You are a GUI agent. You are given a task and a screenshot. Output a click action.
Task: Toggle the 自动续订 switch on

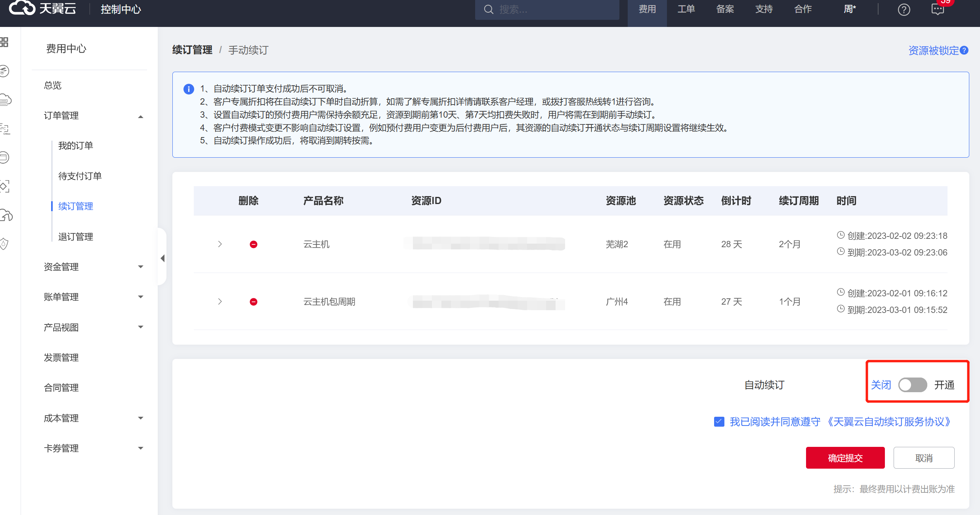912,385
